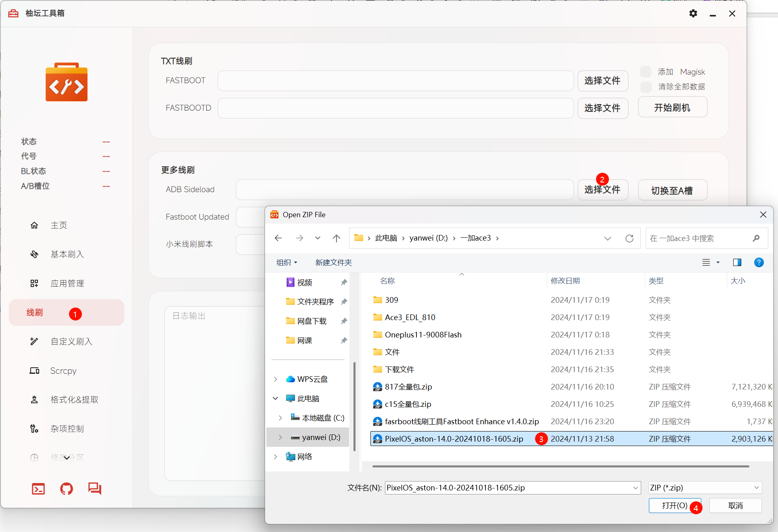Open settings gear in title bar
The width and height of the screenshot is (778, 532).
693,14
